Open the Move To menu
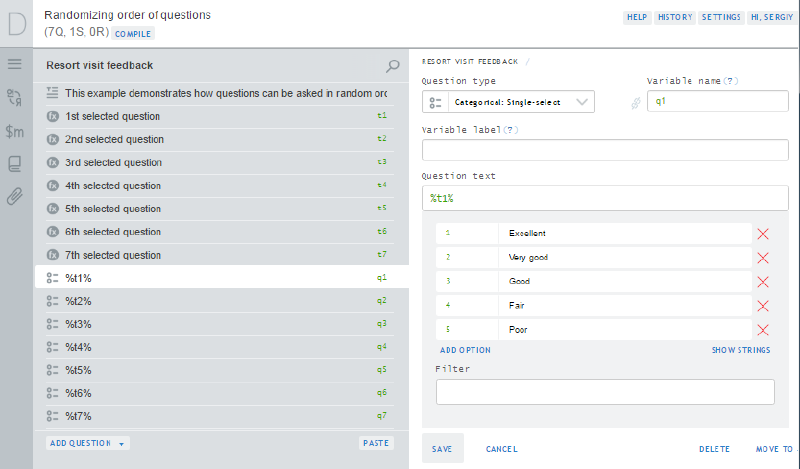Viewport: 800px width, 469px height. click(774, 450)
